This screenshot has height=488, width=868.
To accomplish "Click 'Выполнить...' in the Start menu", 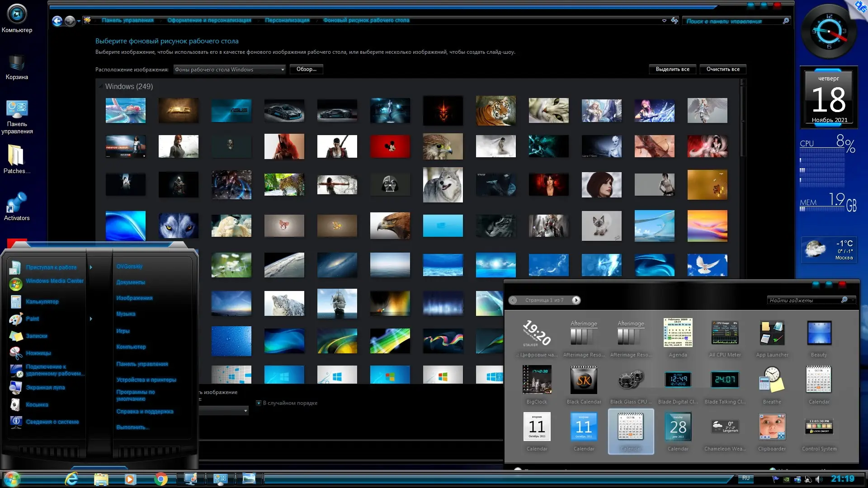I will coord(132,427).
